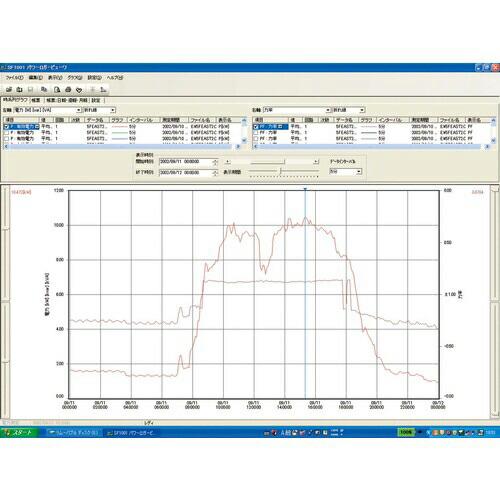This screenshot has width=500, height=500.
Task: Click the heart-shaped toolbar icon
Action: pos(79,90)
